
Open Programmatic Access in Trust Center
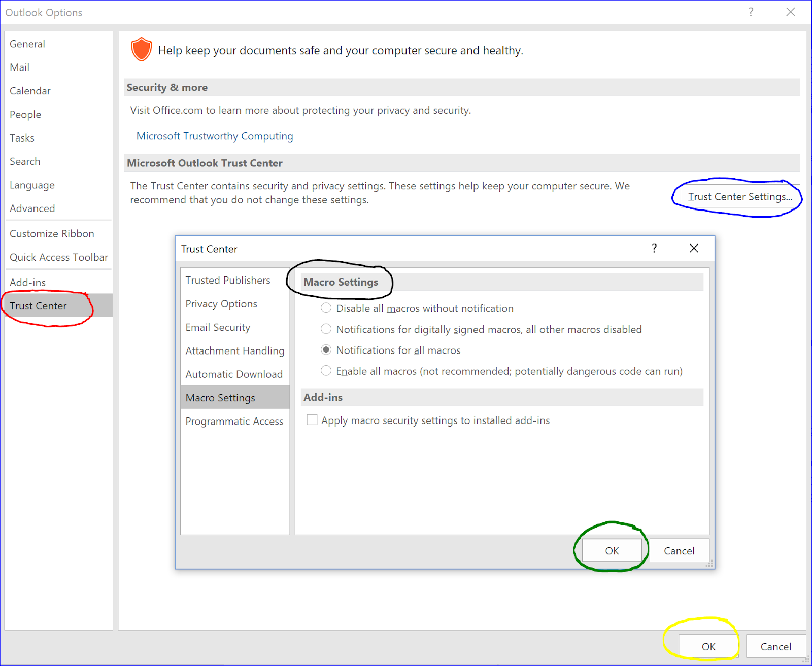tap(235, 421)
